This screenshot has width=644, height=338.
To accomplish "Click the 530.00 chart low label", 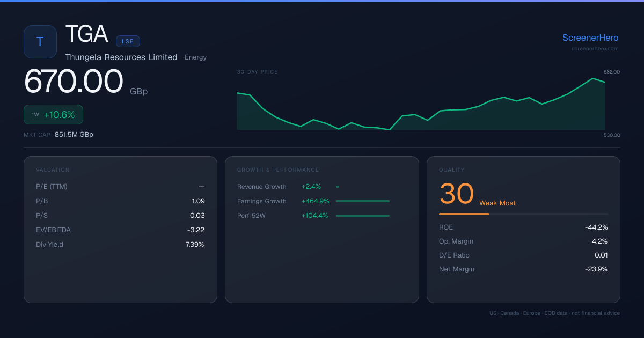I will tap(612, 135).
